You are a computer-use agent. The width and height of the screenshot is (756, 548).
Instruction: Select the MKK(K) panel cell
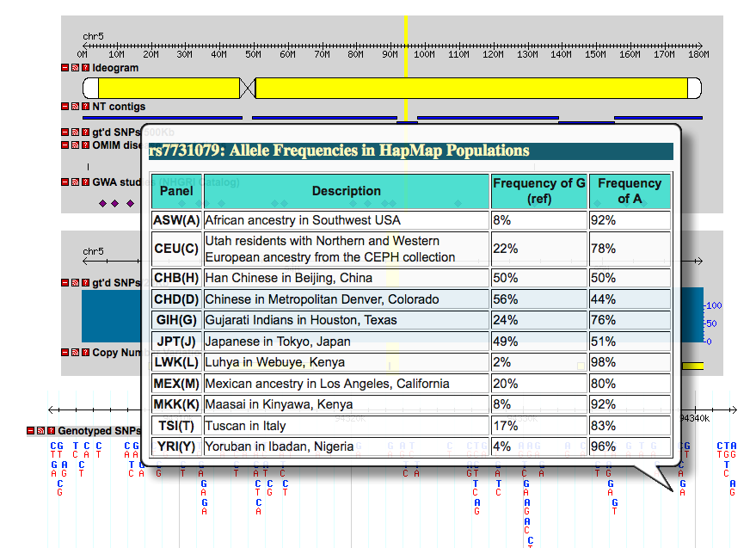[x=176, y=404]
